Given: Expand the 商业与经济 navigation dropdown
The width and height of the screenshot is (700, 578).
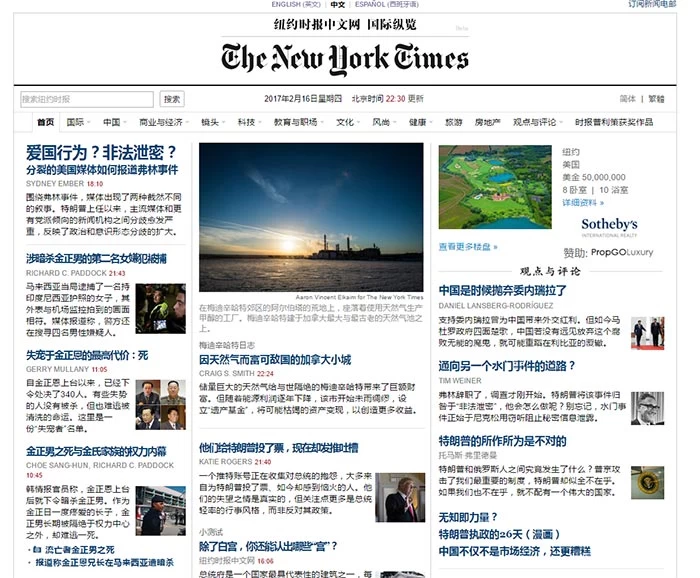Looking at the screenshot, I should click(164, 122).
